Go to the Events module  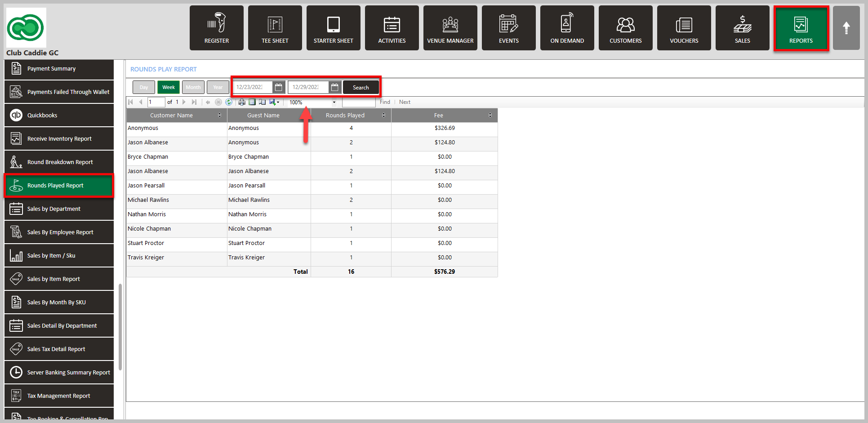pyautogui.click(x=509, y=28)
